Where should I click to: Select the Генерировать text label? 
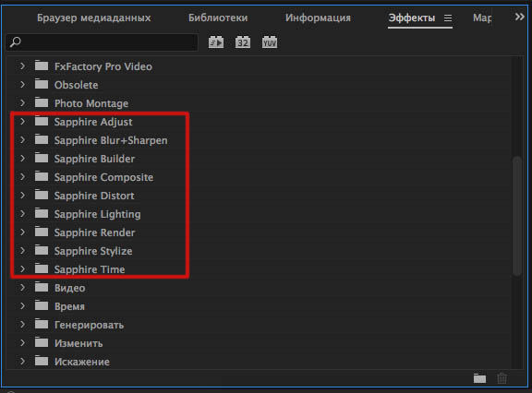coord(89,326)
